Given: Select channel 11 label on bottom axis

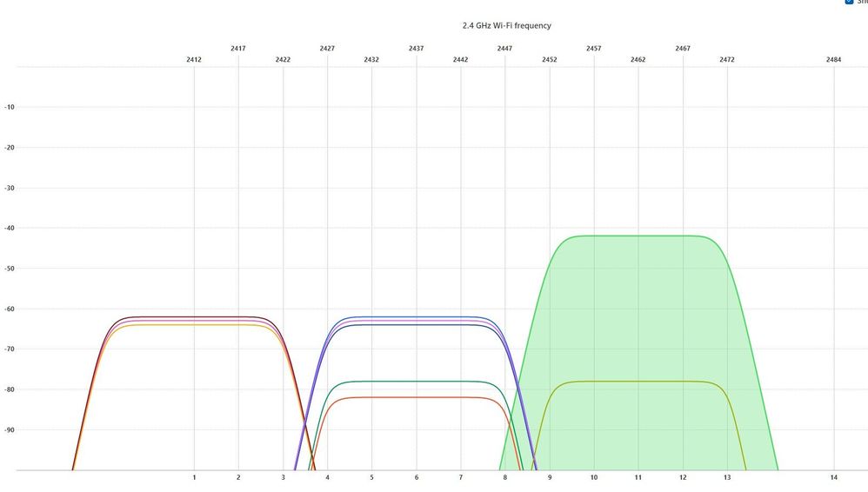Looking at the screenshot, I should (x=638, y=478).
